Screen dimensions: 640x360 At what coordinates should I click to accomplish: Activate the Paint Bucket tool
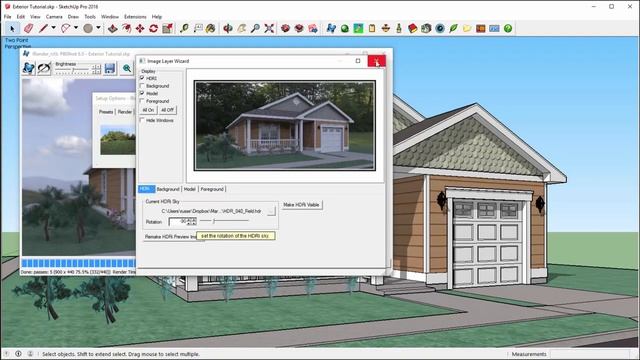(x=211, y=28)
